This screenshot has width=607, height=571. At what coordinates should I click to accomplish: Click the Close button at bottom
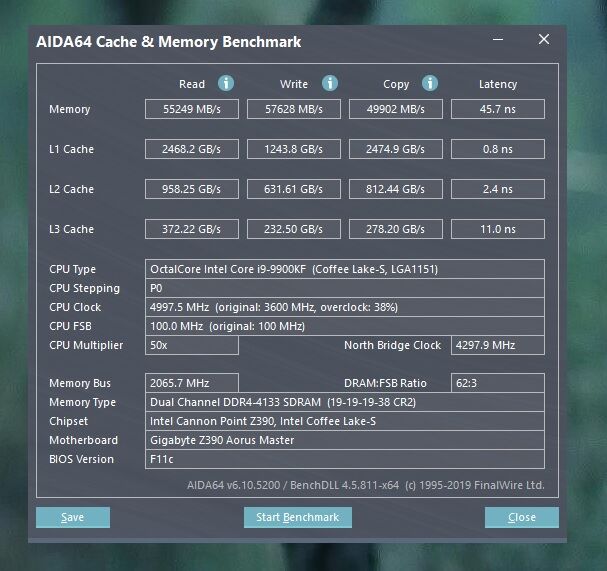pyautogui.click(x=522, y=517)
